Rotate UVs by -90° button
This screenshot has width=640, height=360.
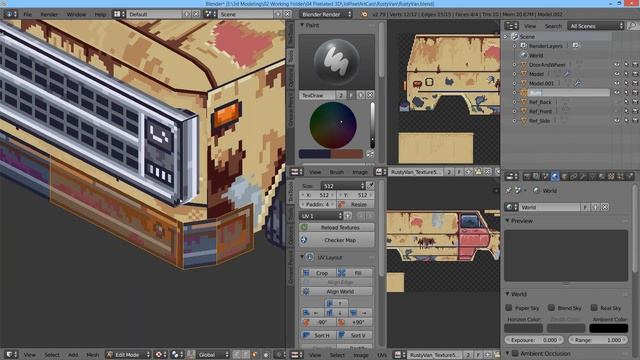pos(318,322)
